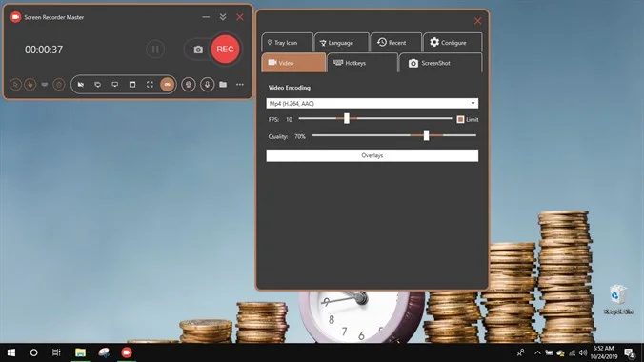644x362 pixels.
Task: Click the red REC button
Action: point(225,50)
